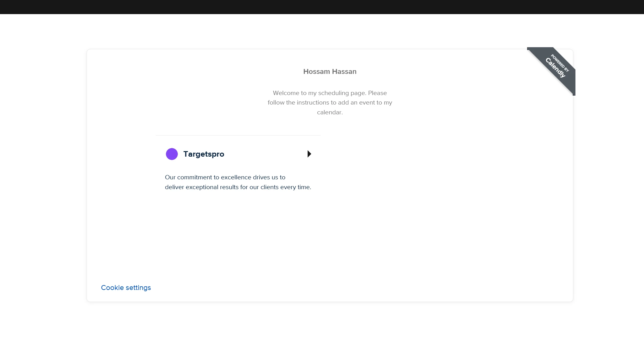Click 'deliver exceptional results' description line
Image resolution: width=644 pixels, height=343 pixels.
click(238, 187)
